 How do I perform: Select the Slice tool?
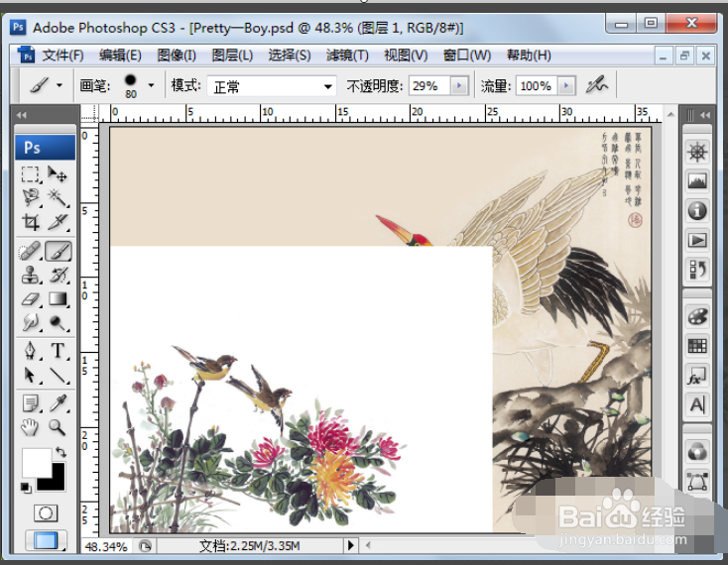[x=58, y=222]
